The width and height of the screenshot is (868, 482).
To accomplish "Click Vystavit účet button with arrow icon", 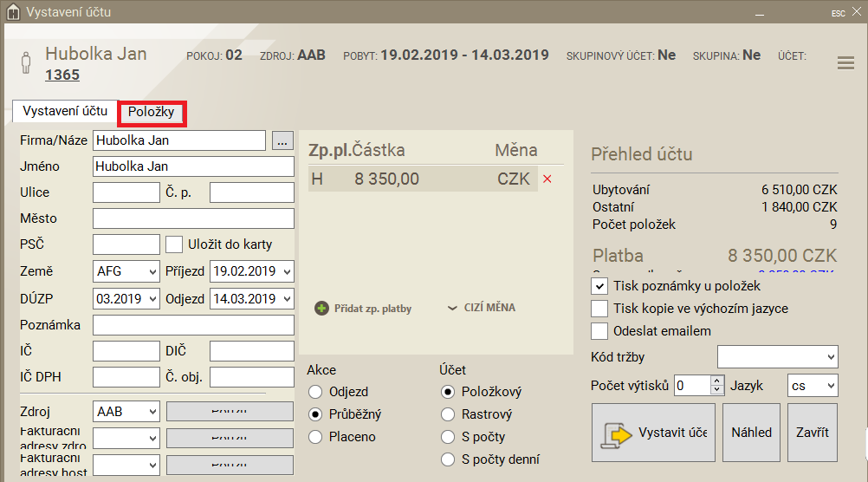I will pos(653,433).
